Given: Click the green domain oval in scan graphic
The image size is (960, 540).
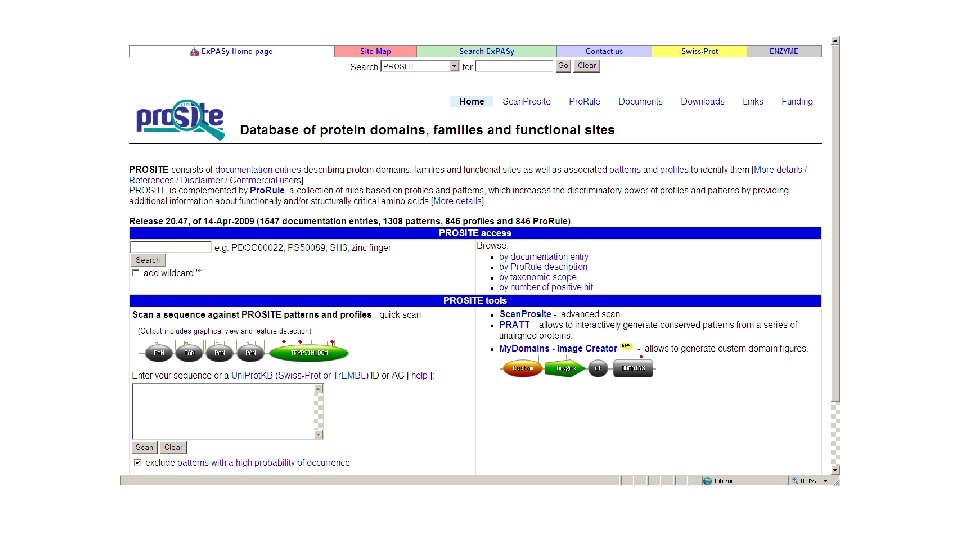Looking at the screenshot, I should [x=309, y=353].
